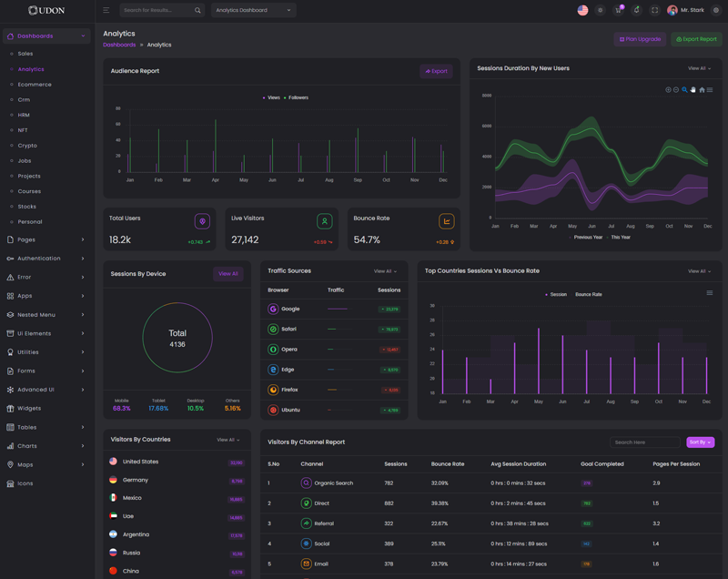This screenshot has height=579, width=728.
Task: Collapse the sidebar with the hamburger icon
Action: pos(106,10)
